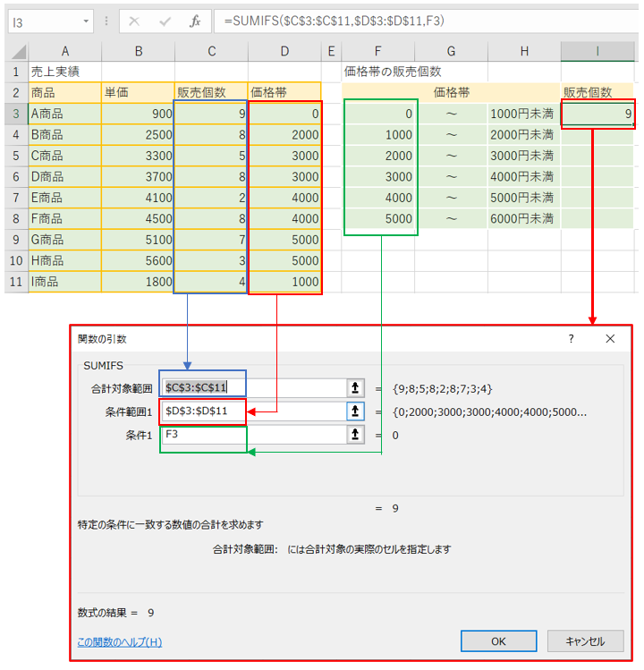Collapse dialog via 合計対象範囲 range selector icon
Image resolution: width=644 pixels, height=670 pixels.
pyautogui.click(x=356, y=387)
